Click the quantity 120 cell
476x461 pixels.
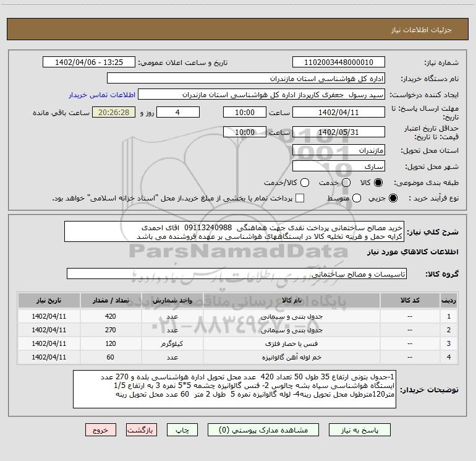point(111,343)
